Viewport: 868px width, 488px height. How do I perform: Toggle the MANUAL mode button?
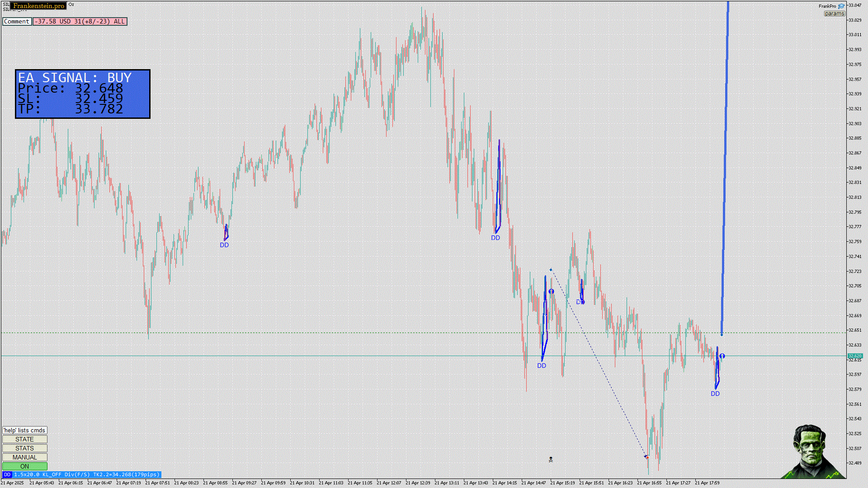click(x=24, y=457)
